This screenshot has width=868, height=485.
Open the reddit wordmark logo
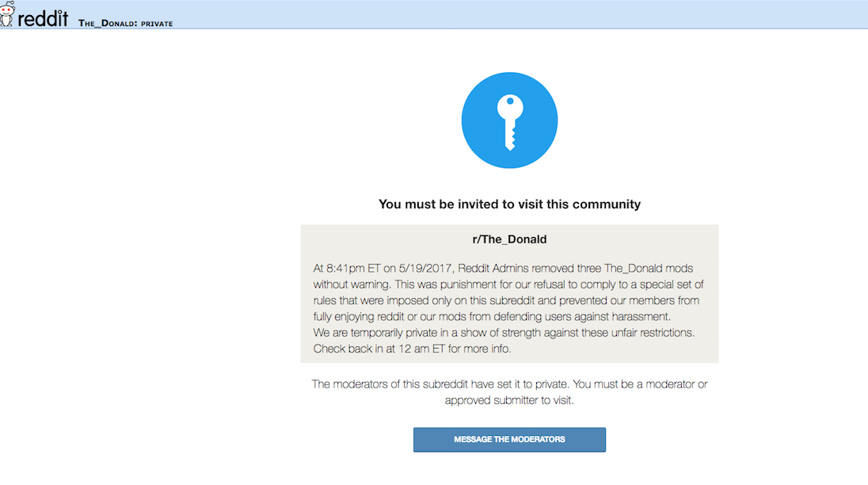(x=43, y=18)
